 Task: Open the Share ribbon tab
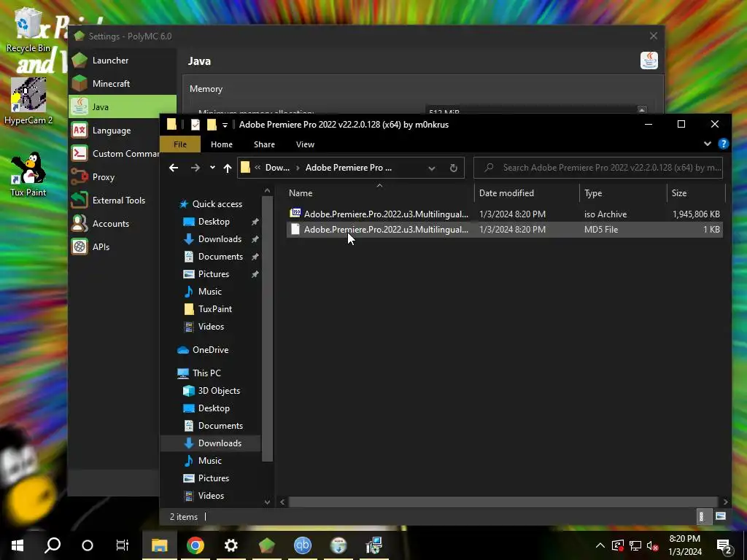264,144
